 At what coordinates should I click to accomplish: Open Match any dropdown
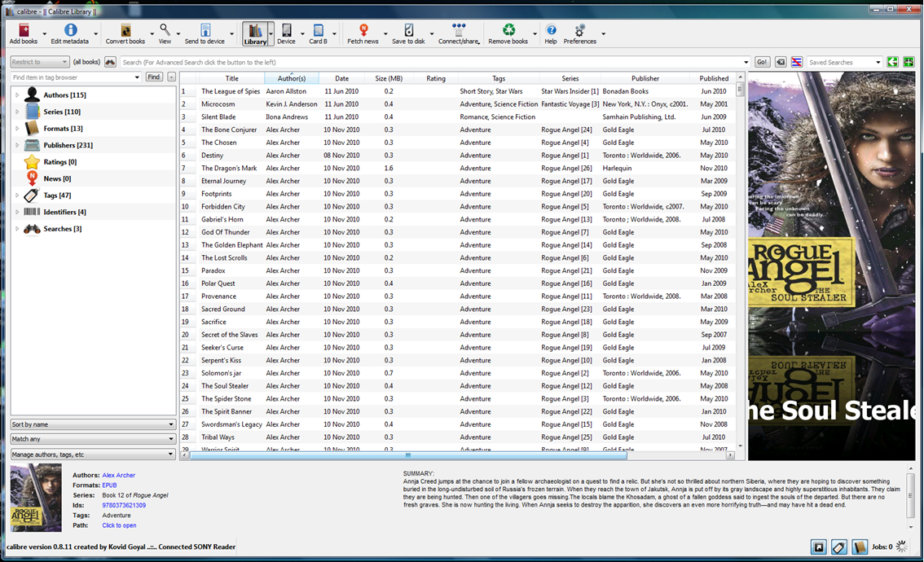93,439
